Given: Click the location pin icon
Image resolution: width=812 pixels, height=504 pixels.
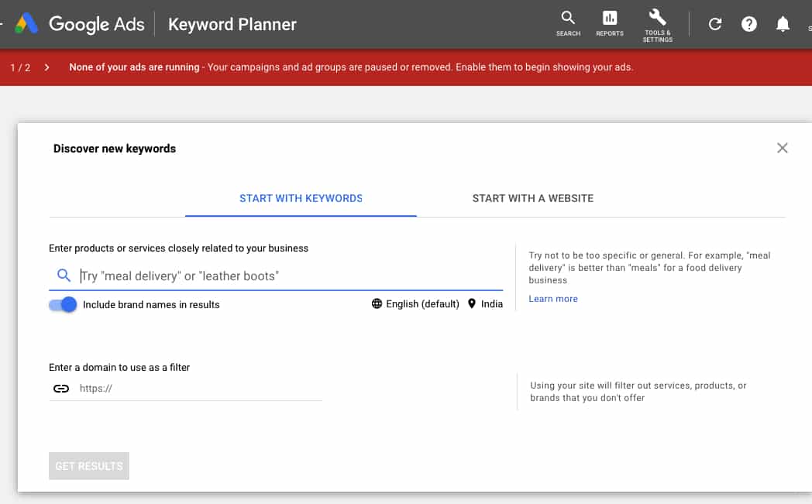Looking at the screenshot, I should [x=472, y=303].
